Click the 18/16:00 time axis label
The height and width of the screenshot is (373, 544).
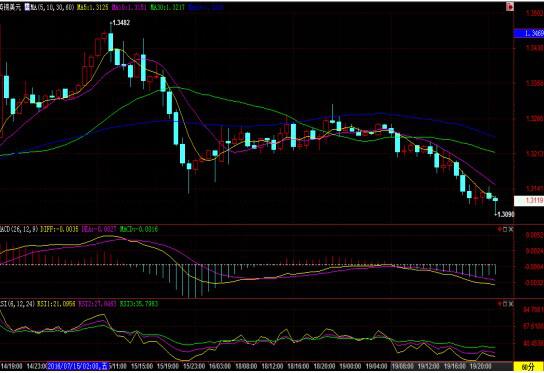(298, 366)
